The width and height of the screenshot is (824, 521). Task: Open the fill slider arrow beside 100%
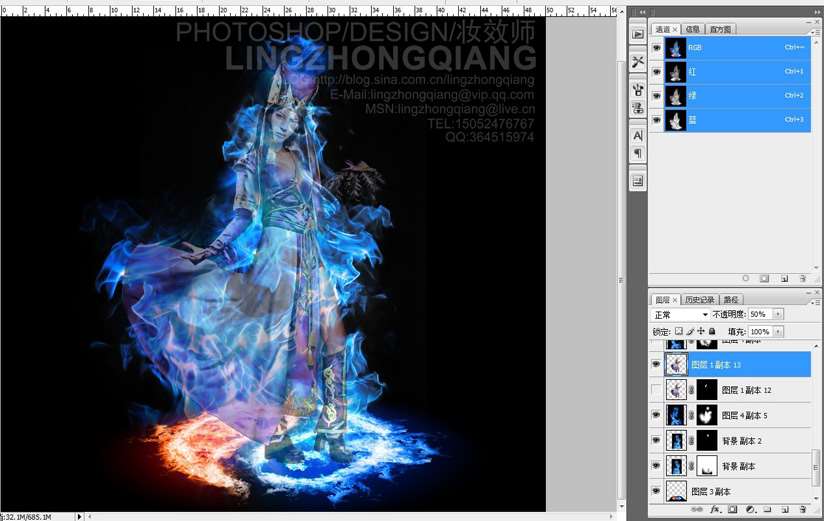click(x=778, y=332)
